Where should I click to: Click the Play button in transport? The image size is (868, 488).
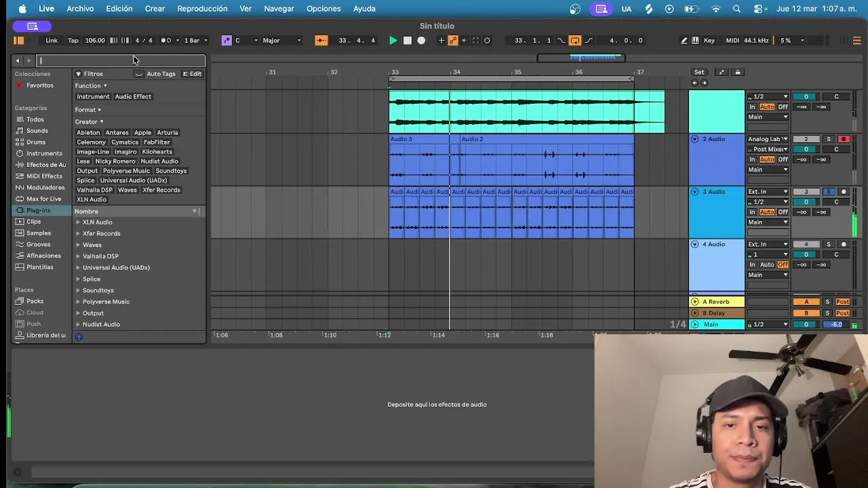393,41
